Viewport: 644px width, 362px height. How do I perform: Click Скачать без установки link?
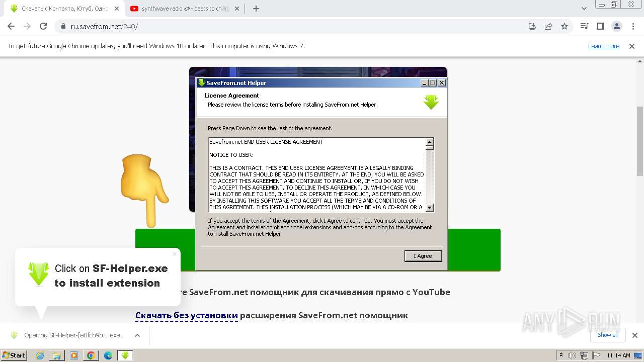point(187,315)
